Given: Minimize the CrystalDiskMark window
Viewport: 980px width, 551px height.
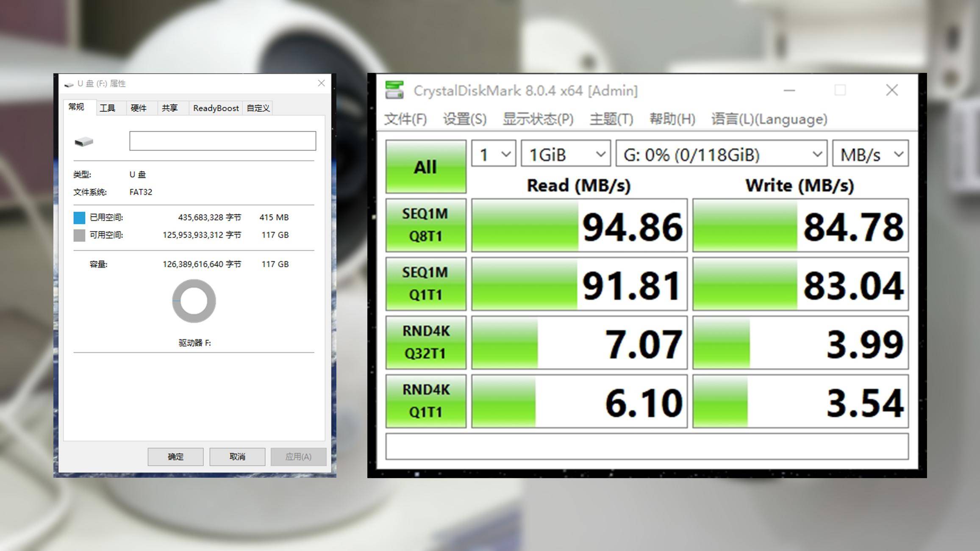Looking at the screenshot, I should 789,90.
